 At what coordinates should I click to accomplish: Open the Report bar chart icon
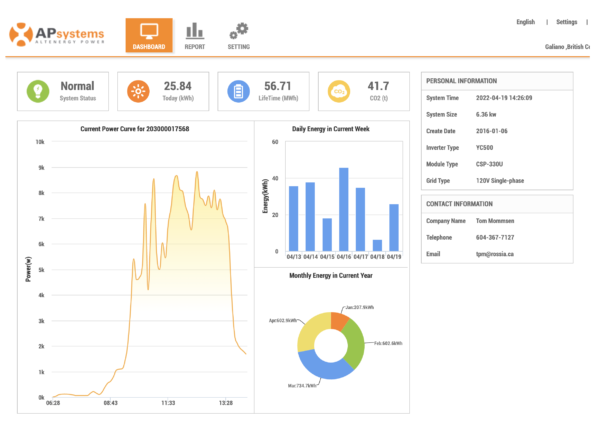(x=194, y=30)
